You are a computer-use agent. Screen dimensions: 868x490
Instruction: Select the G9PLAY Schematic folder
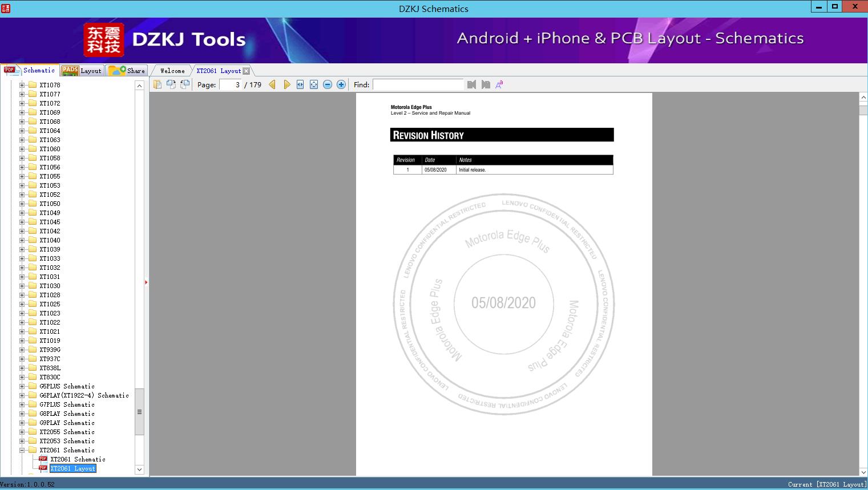pyautogui.click(x=67, y=423)
